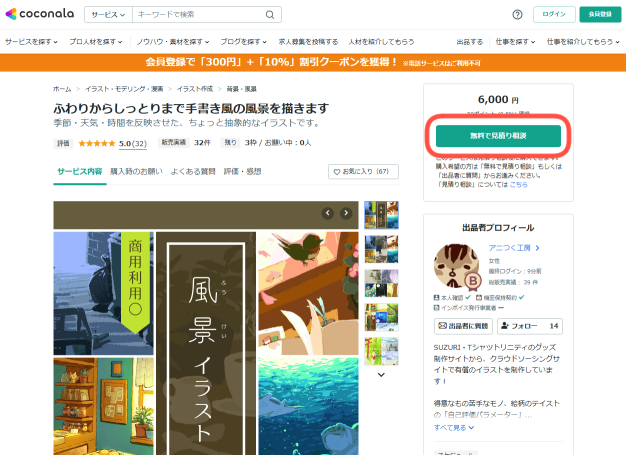Click the seller avatar image
The width and height of the screenshot is (626, 455).
(457, 266)
